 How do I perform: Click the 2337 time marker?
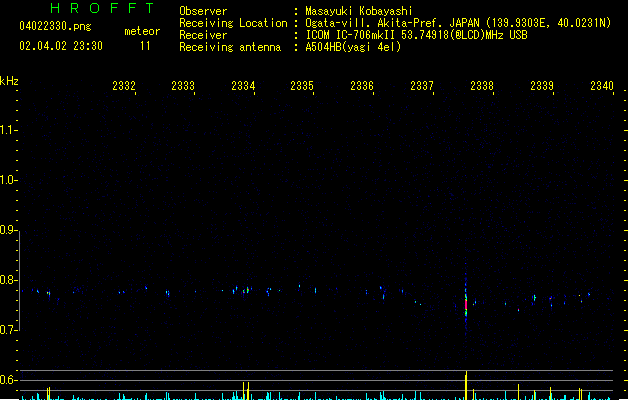(422, 86)
